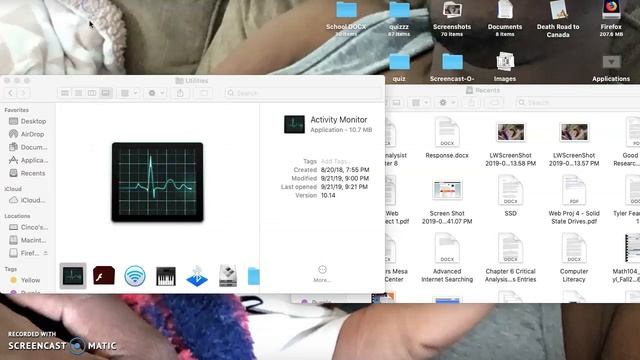Open Applications stack on desktop
The width and height of the screenshot is (640, 360).
click(611, 67)
